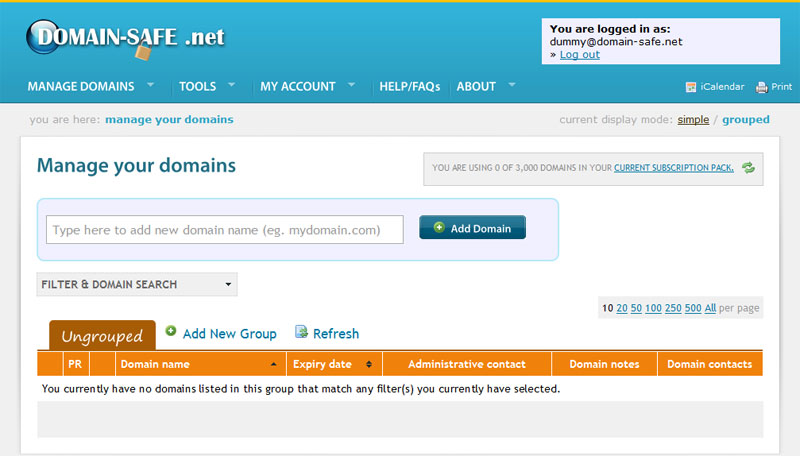Select the Ungrouped tab
Image resolution: width=800 pixels, height=456 pixels.
click(x=102, y=336)
